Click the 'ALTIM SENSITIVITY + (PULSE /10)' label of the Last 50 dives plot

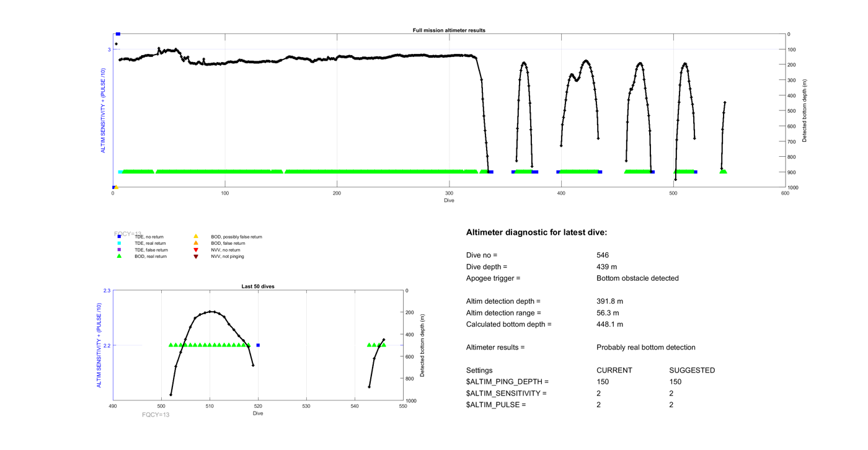99,346
